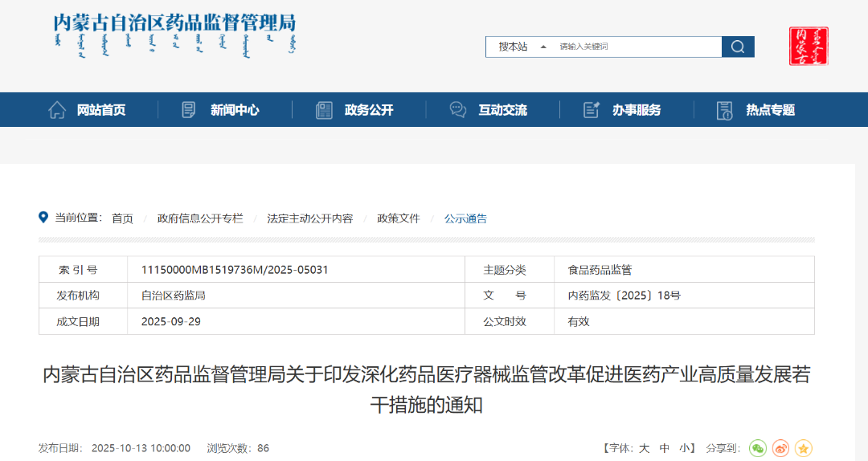868x461 pixels.
Task: Focus the 请输入关键词 search field
Action: (x=638, y=47)
